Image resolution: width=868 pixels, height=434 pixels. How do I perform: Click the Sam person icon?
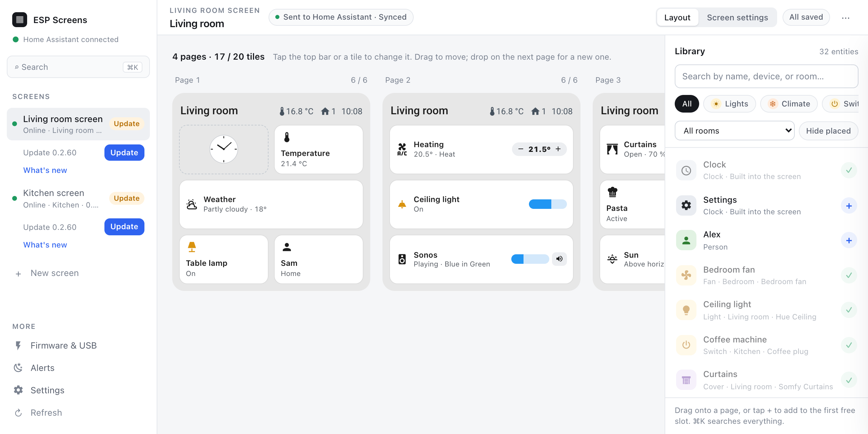pyautogui.click(x=287, y=247)
